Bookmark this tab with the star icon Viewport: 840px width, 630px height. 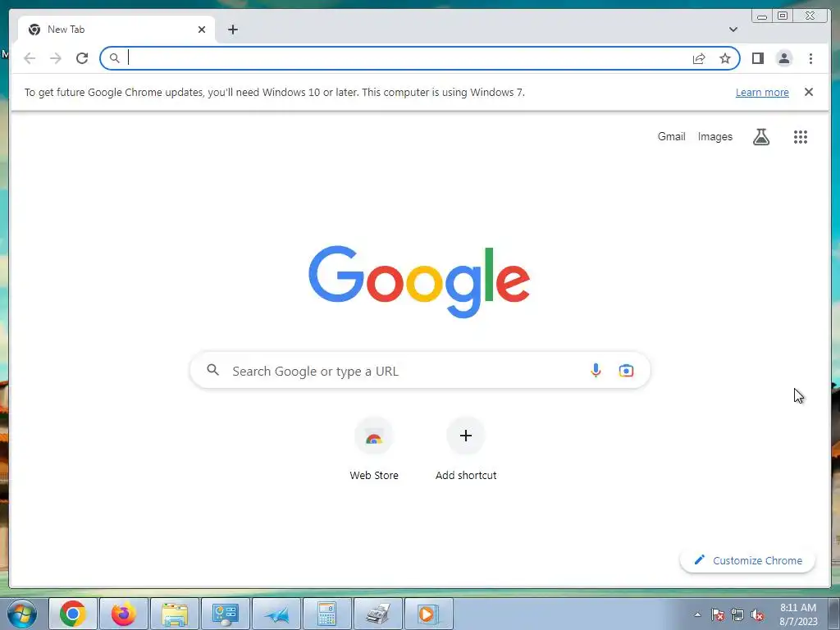(725, 58)
